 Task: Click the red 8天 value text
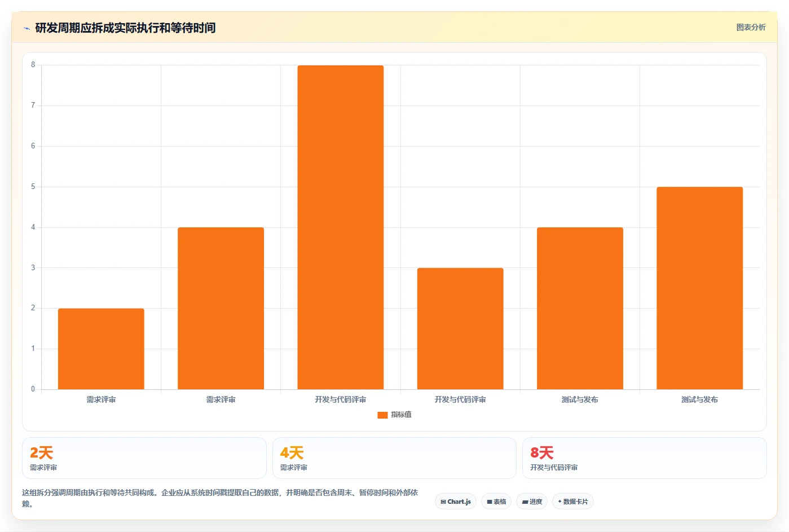pos(542,452)
